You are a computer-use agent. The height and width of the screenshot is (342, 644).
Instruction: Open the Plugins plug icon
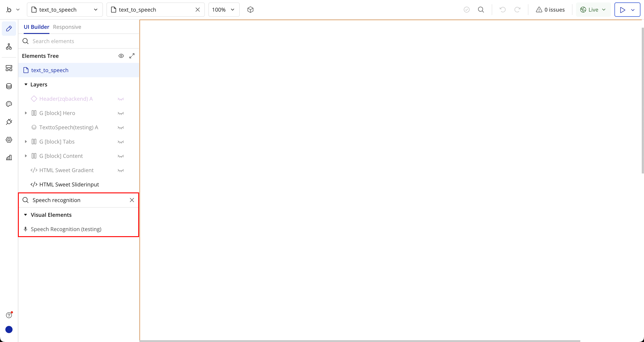click(x=9, y=122)
